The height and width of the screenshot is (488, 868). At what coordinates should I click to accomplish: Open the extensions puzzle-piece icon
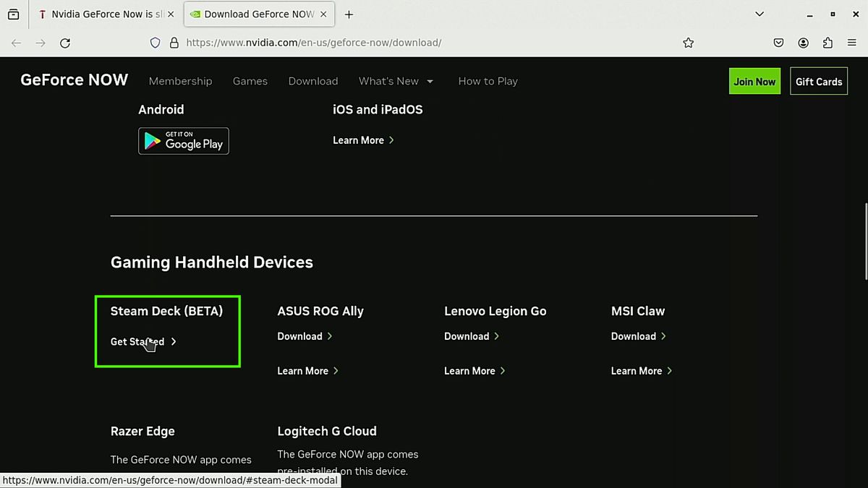pos(827,43)
